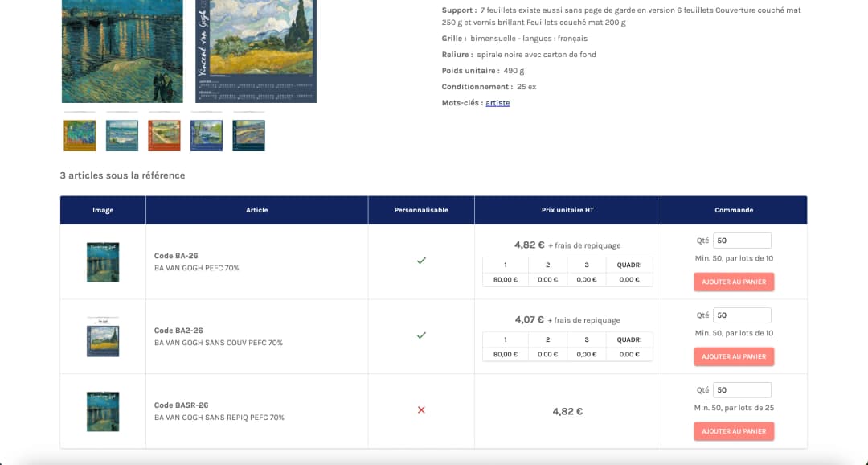Open the BA-26 row product image
This screenshot has width=868, height=465.
(x=103, y=261)
